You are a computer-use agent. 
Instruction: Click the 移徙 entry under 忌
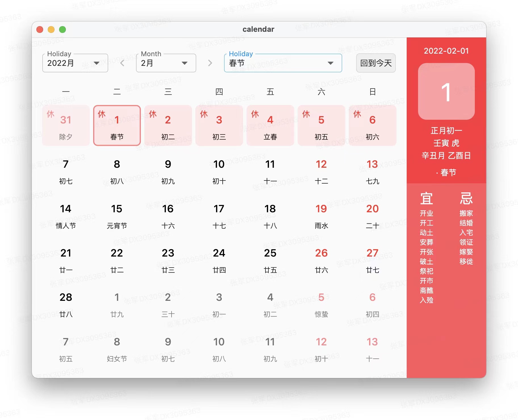[466, 261]
